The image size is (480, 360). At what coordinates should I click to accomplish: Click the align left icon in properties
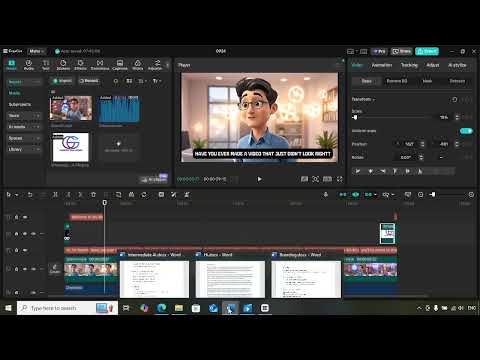pos(358,171)
